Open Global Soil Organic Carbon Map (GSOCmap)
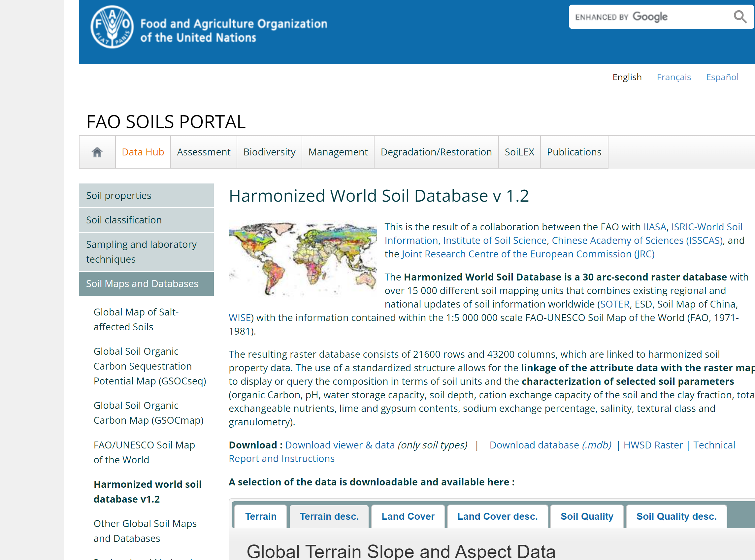The height and width of the screenshot is (560, 755). (x=148, y=413)
